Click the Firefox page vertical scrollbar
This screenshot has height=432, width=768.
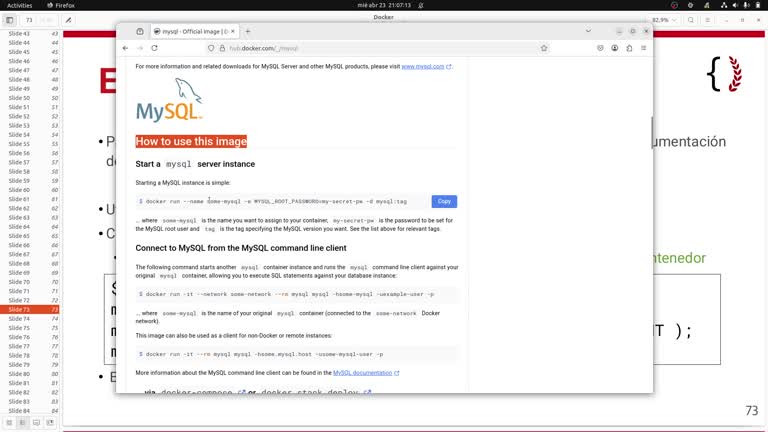pos(651,132)
